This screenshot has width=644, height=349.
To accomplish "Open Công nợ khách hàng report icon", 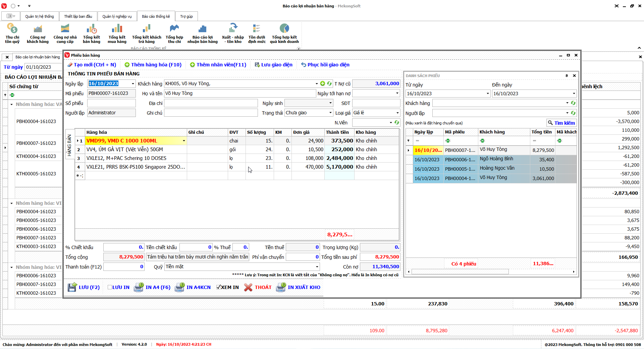I will tap(38, 29).
